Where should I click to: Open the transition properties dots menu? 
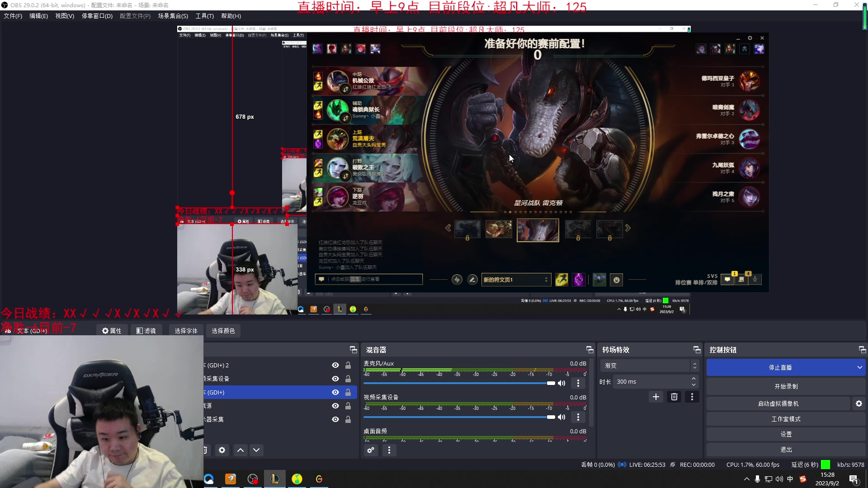coord(692,397)
